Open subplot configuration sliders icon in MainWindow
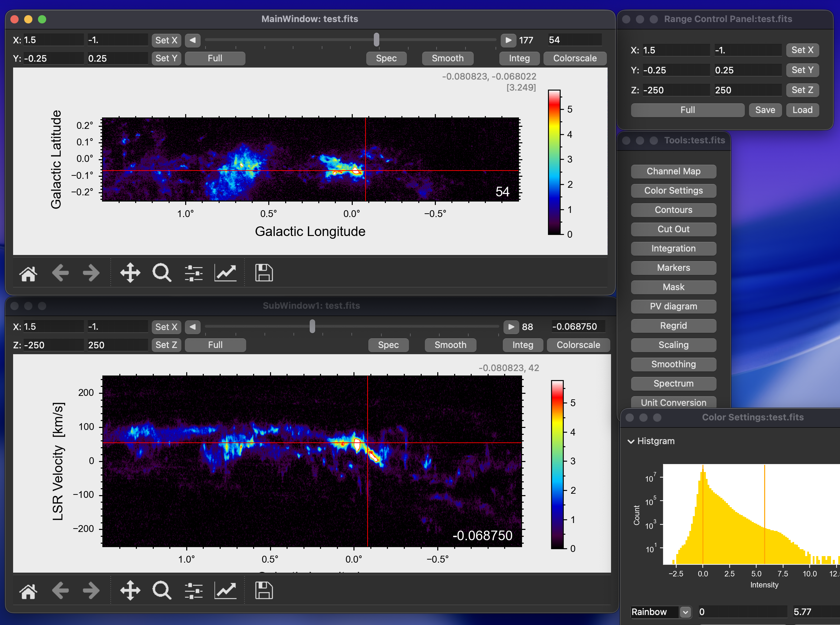 pyautogui.click(x=194, y=273)
